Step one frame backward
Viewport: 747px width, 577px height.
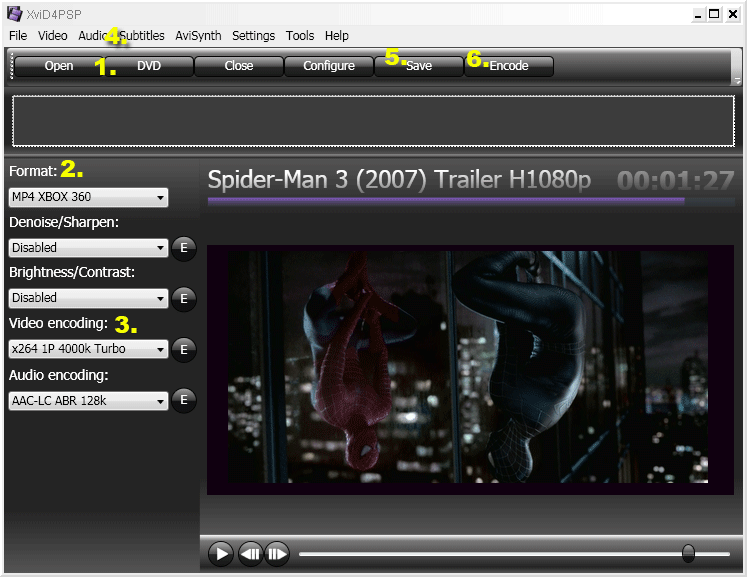pos(251,554)
